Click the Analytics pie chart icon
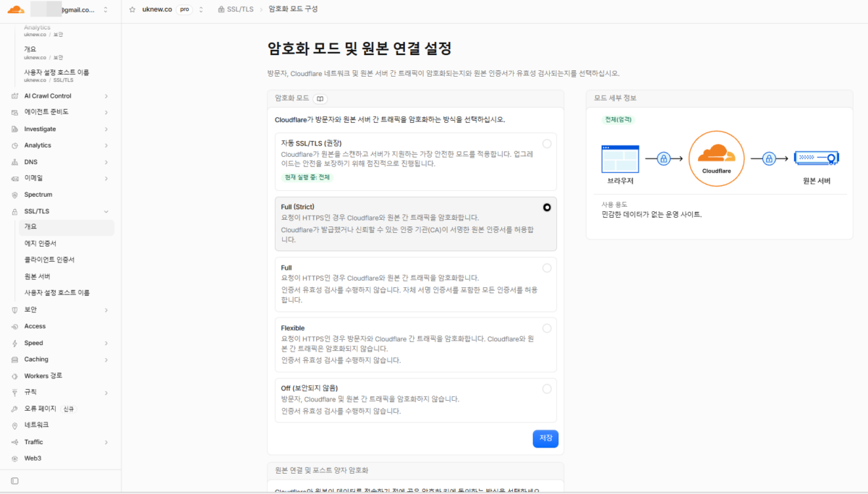Screen dimensions: 868x494 click(16, 145)
